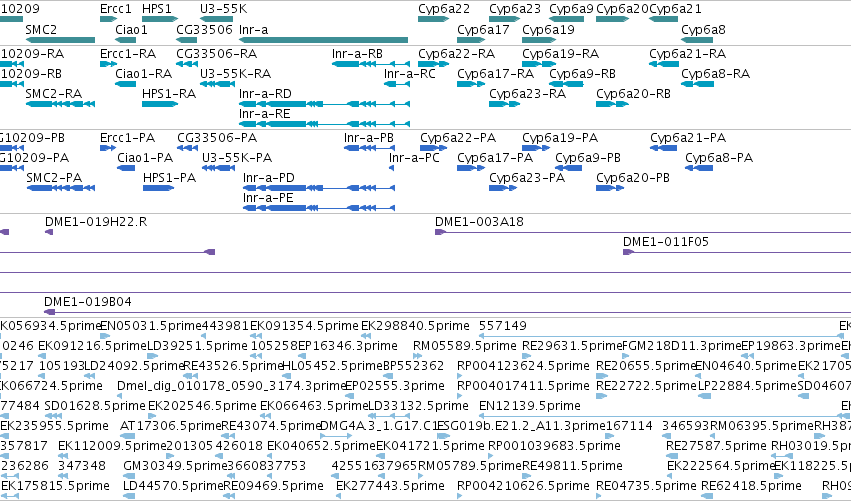Select transcript SMC2-RA label
851x501 pixels.
tap(54, 93)
